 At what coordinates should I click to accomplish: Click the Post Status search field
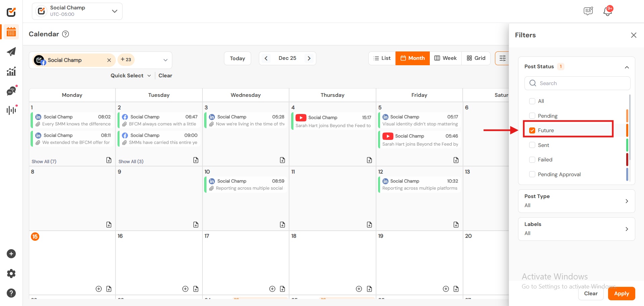(577, 83)
